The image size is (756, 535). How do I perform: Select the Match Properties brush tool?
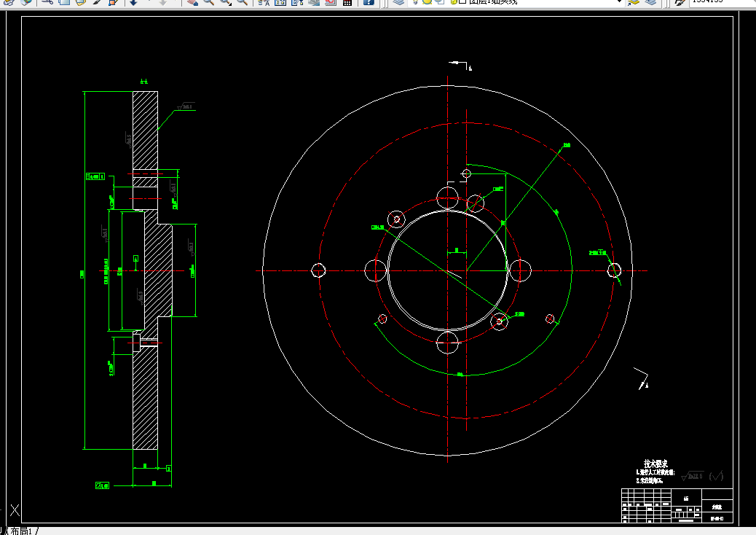97,1
